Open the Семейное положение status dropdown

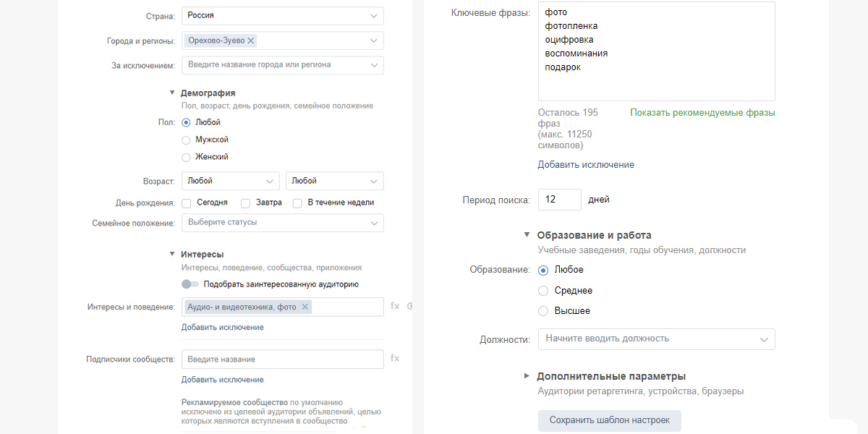point(283,223)
